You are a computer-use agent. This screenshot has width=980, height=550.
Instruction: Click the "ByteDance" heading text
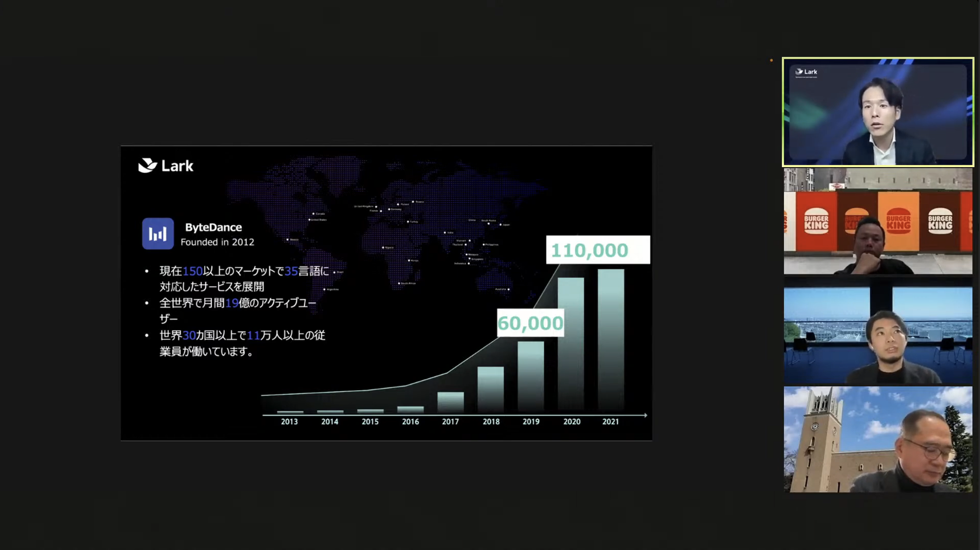point(213,227)
